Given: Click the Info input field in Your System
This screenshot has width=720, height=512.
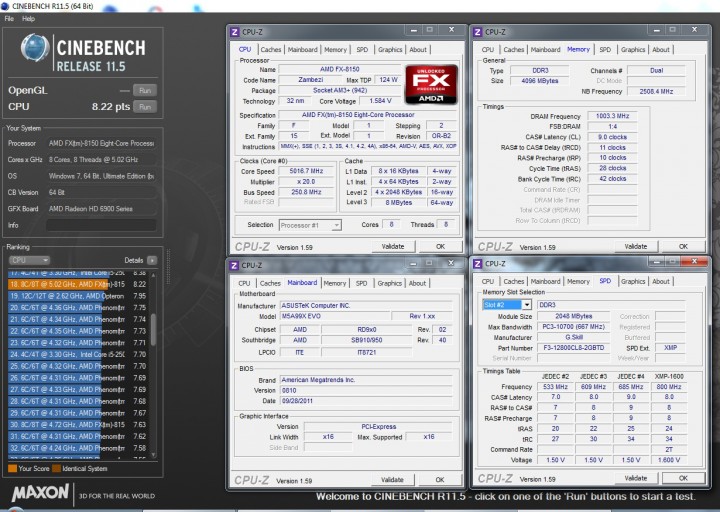Looking at the screenshot, I should tap(101, 225).
